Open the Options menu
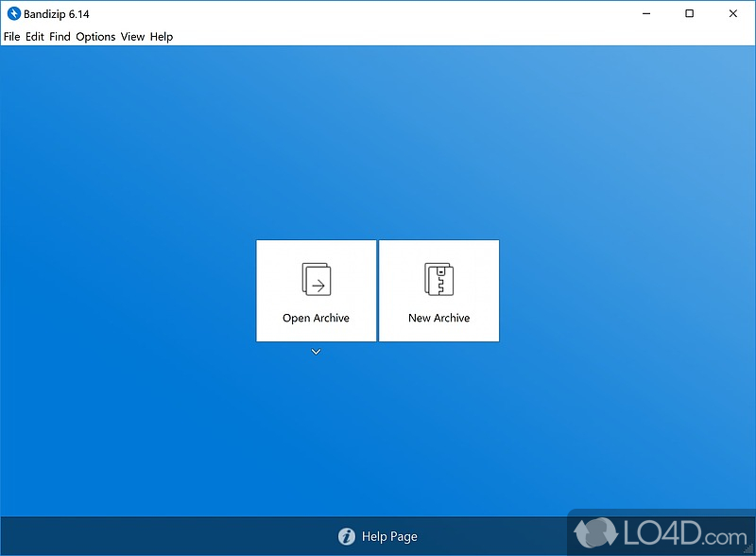 (95, 36)
